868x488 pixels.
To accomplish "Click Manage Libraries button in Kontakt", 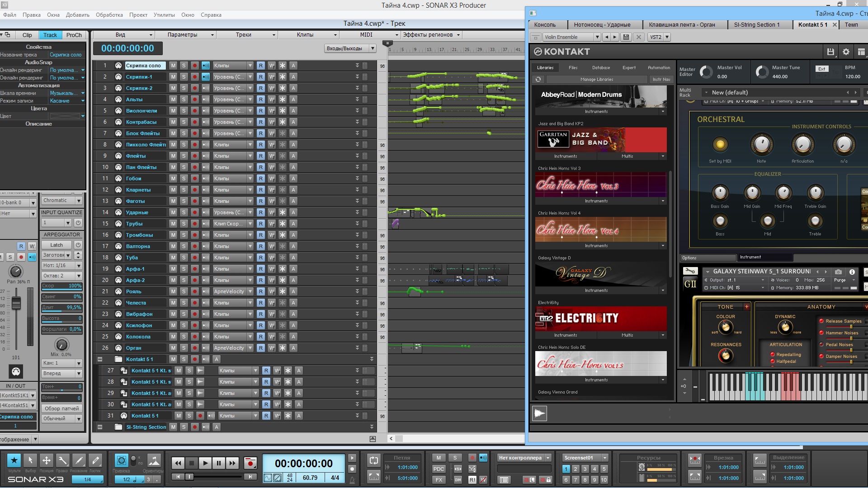I will (x=596, y=80).
